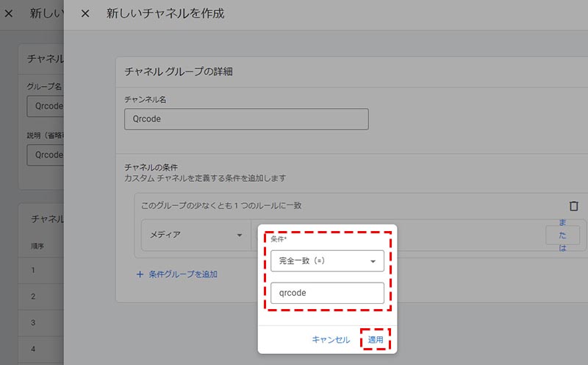The height and width of the screenshot is (365, 588).
Task: Close the background panel on far left
Action: click(x=9, y=14)
